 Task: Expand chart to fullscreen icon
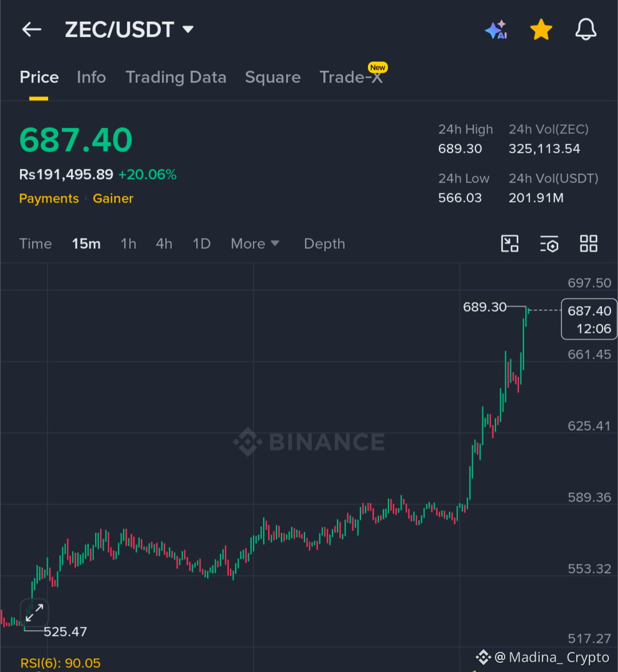click(34, 613)
